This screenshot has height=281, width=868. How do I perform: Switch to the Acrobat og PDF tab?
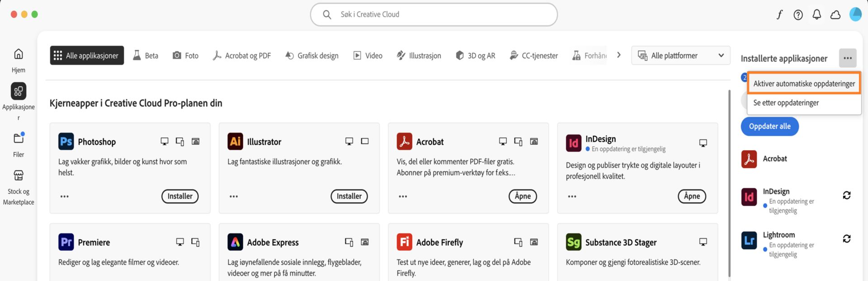click(242, 55)
